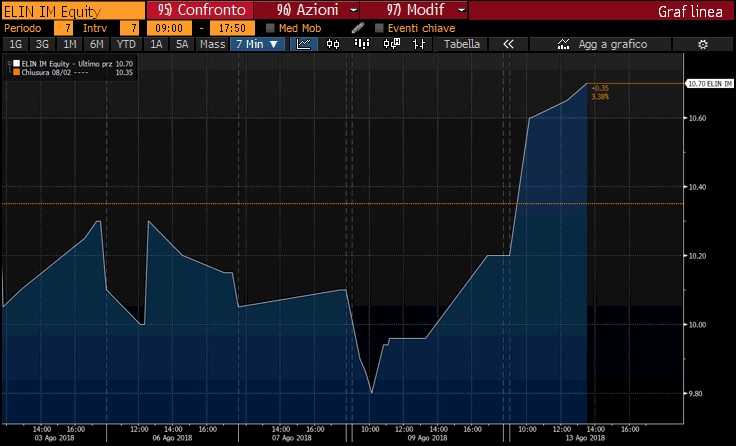Click the orange Chiusura 08/02 legend swatch

(16, 72)
